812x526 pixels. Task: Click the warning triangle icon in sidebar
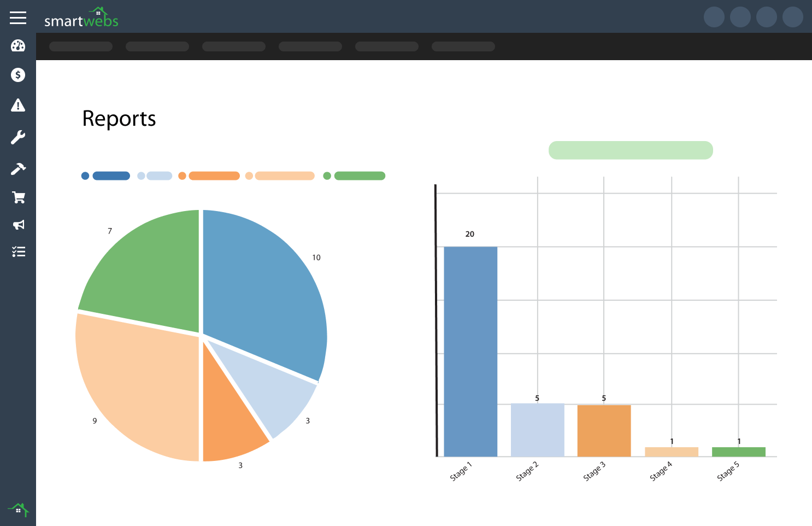(18, 106)
